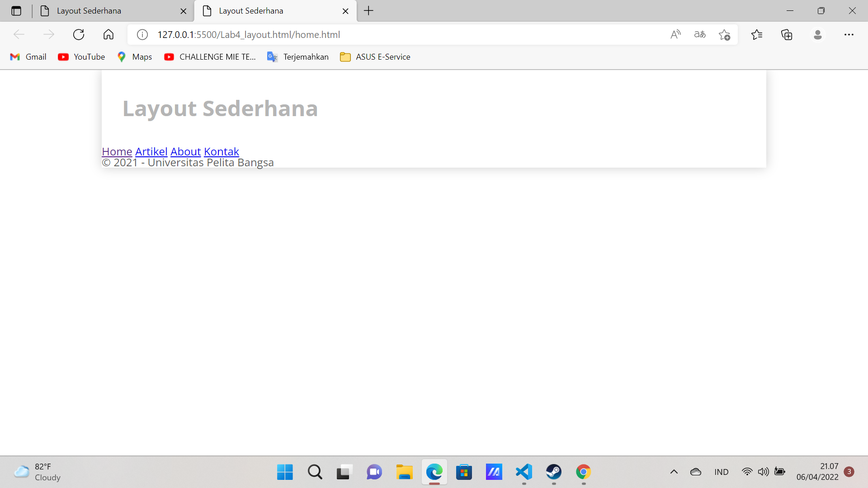The image size is (868, 488).
Task: Open browser settings menu ellipsis
Action: pyautogui.click(x=851, y=34)
